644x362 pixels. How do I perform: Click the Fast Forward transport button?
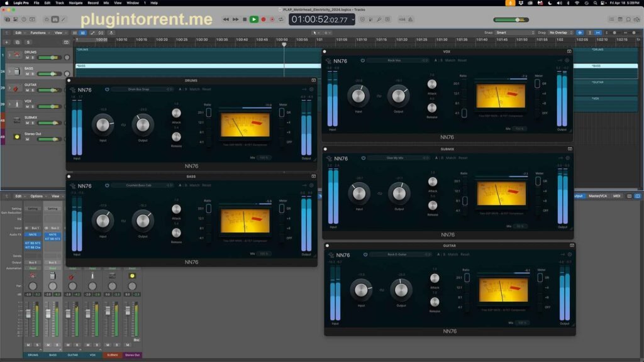235,19
